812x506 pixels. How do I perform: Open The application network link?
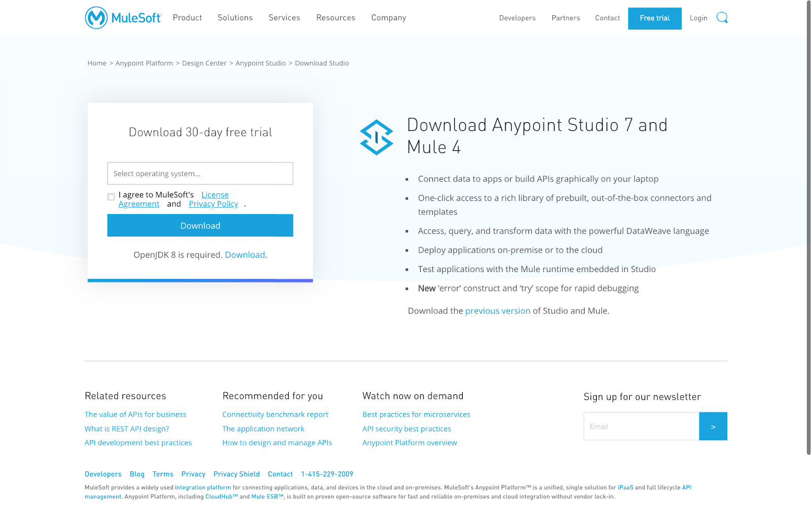263,429
